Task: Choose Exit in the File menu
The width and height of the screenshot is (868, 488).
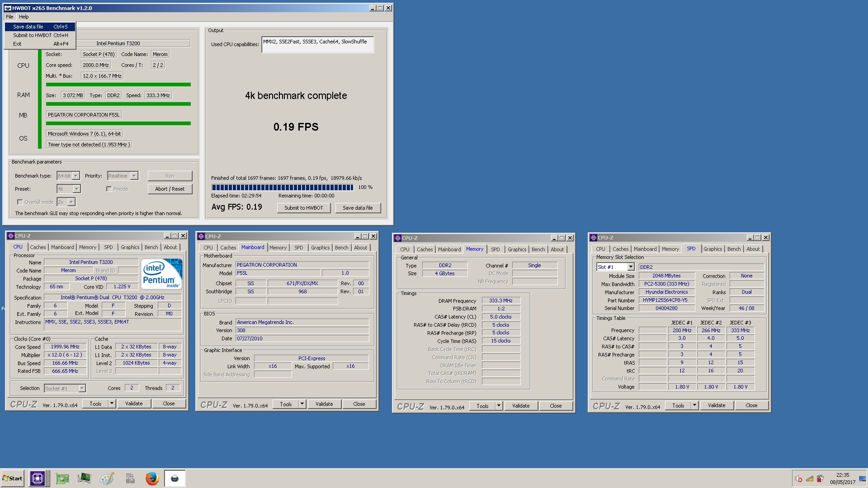Action: click(40, 44)
